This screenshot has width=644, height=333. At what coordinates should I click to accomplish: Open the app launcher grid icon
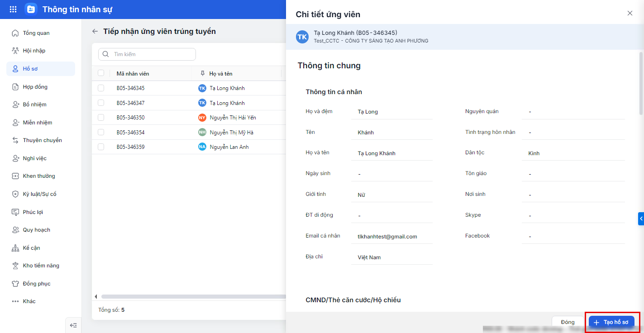tap(13, 9)
